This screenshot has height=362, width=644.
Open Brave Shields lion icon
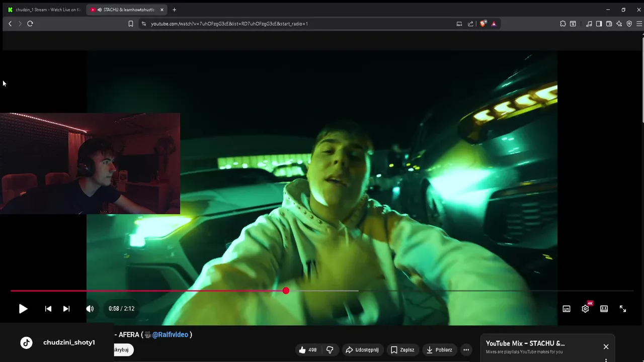click(483, 24)
